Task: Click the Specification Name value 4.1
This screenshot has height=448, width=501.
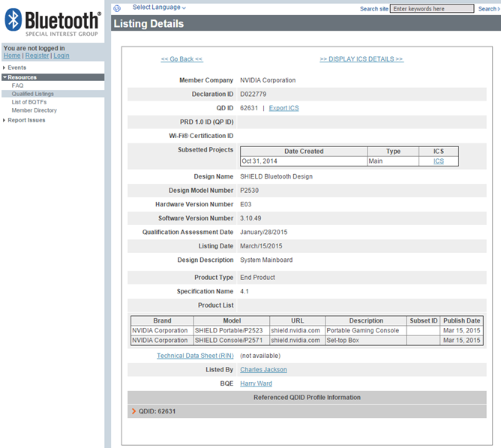Action: [244, 291]
